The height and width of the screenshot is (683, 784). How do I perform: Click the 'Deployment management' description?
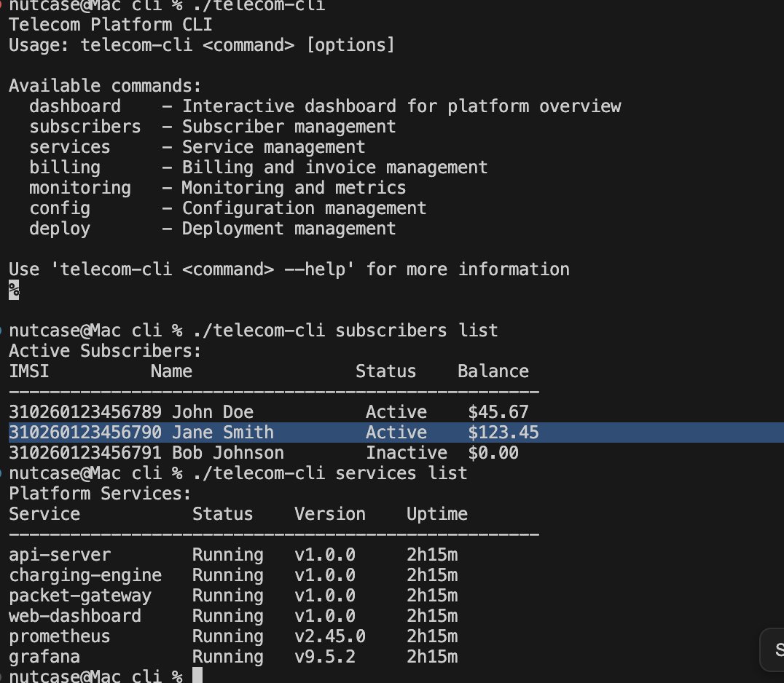tap(289, 229)
